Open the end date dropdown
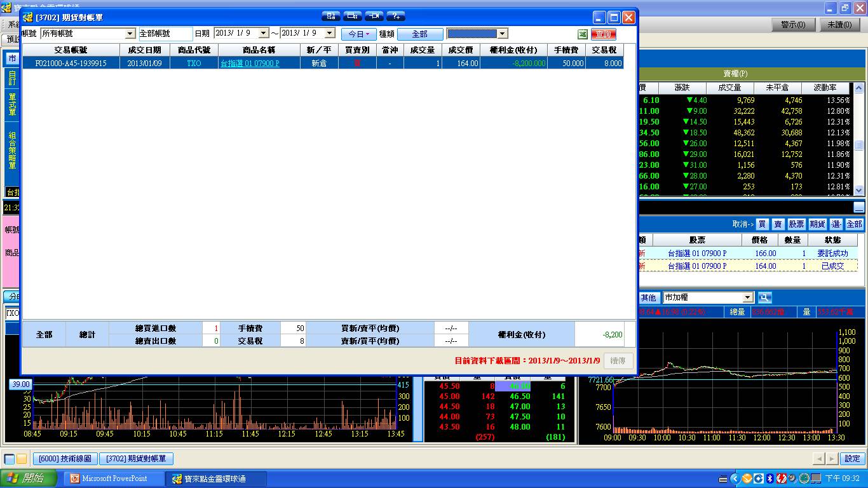Screen dimensions: 868x488 point(330,33)
